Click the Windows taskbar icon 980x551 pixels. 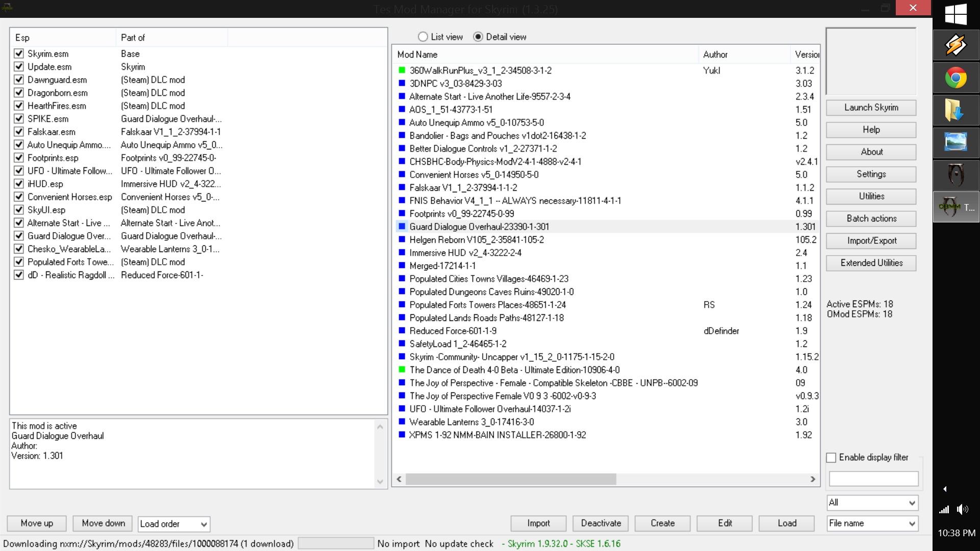[956, 13]
